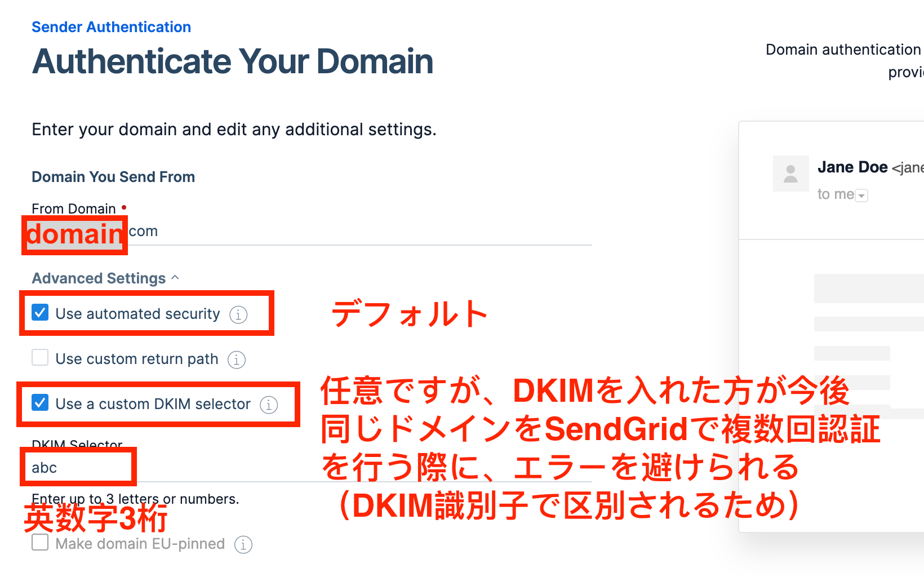924x577 pixels.
Task: Click the Authenticate Your Domain heading
Action: (233, 61)
